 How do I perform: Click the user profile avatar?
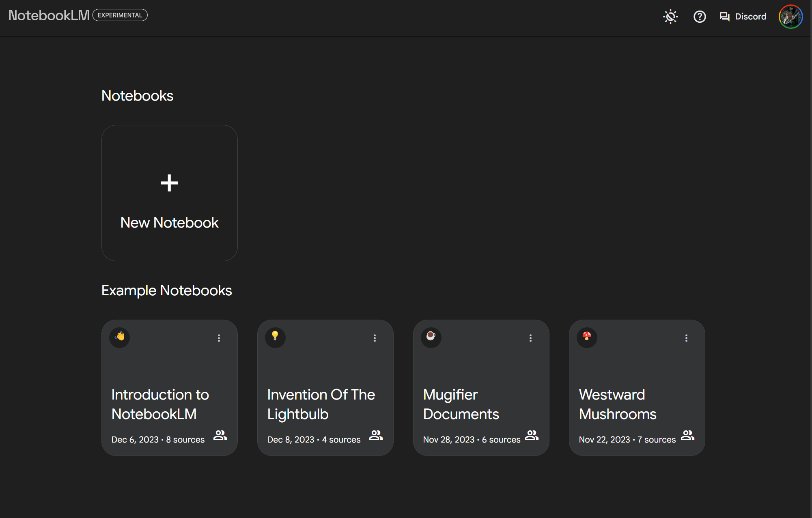(x=790, y=17)
